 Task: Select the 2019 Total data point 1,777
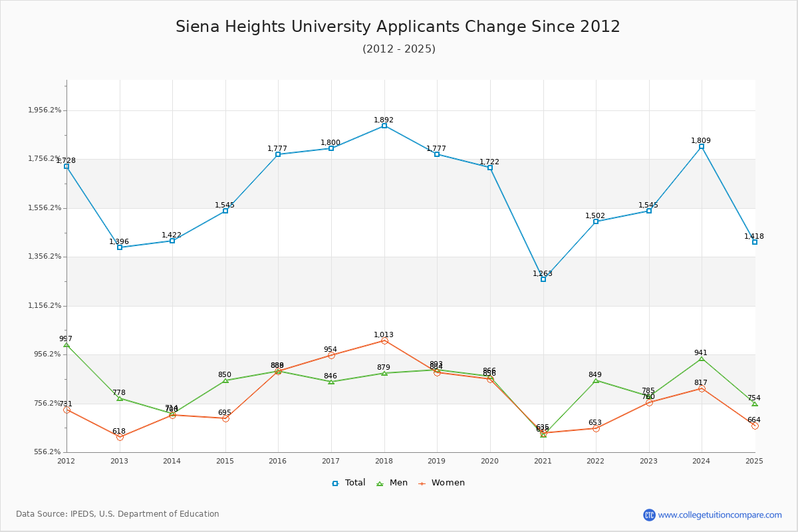437,154
